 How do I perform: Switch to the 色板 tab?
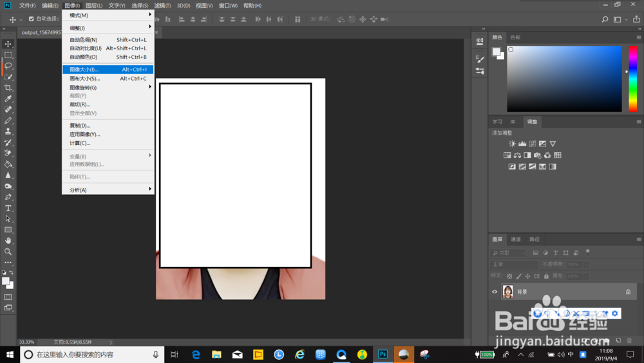[515, 37]
